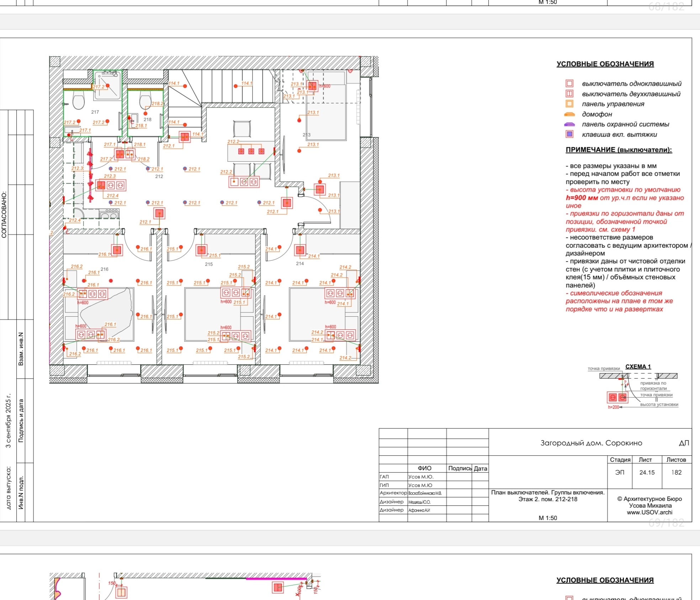Click the orange intercom (домофон) legend icon
Viewport: 700px width, 600px height.
pos(569,114)
